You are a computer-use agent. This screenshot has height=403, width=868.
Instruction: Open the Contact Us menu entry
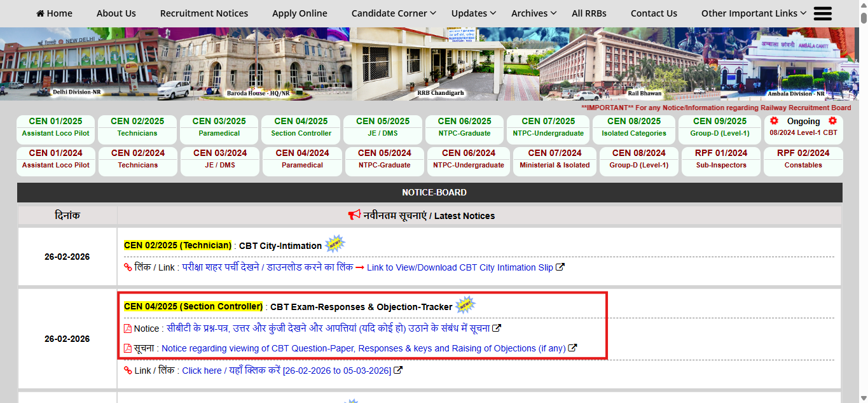pos(654,13)
